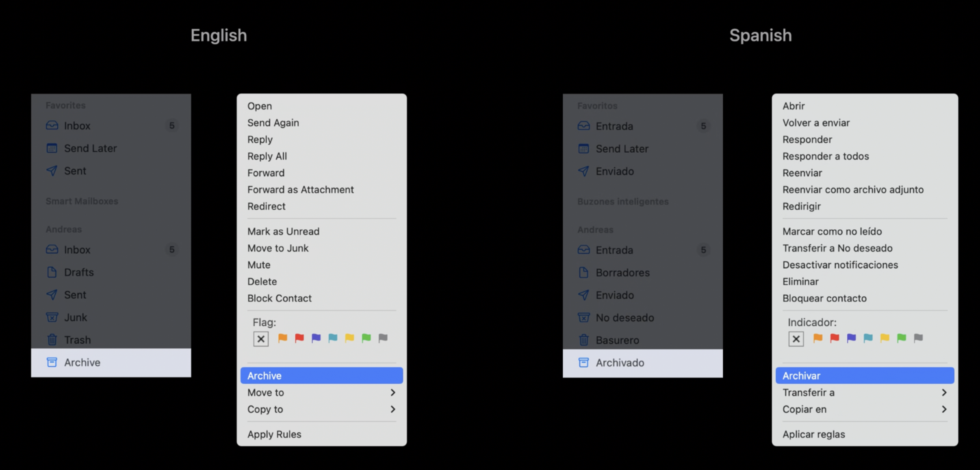Click paper plane icon beside Favoritos Enviado
The height and width of the screenshot is (470, 980).
[x=584, y=171]
